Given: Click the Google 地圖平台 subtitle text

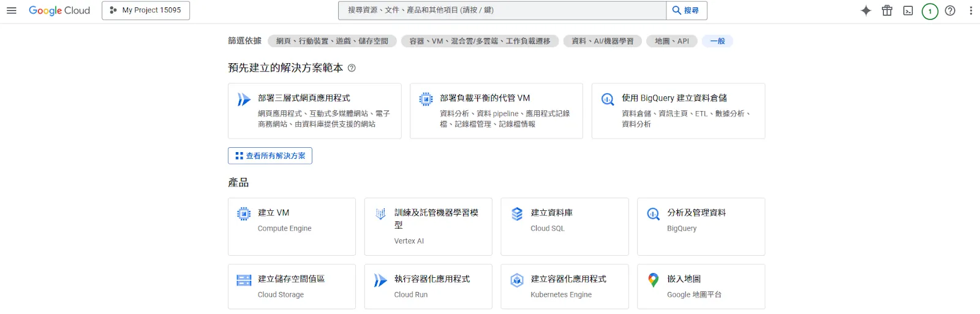Looking at the screenshot, I should (694, 294).
